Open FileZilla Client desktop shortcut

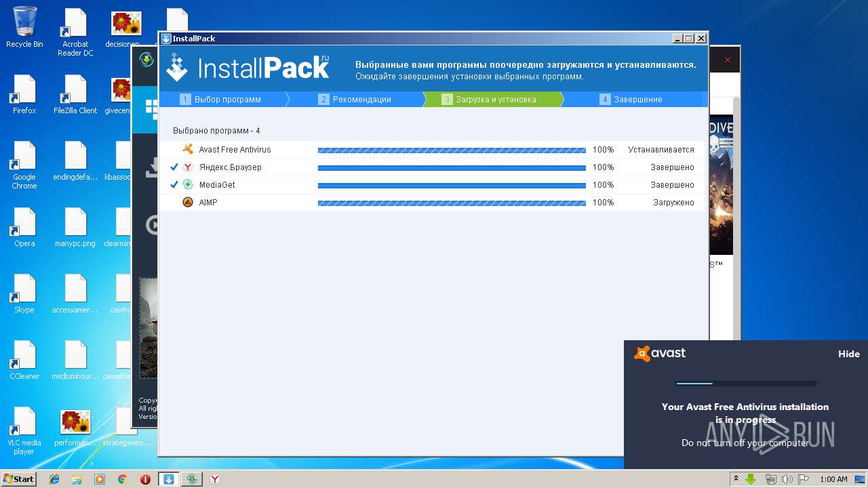pyautogui.click(x=75, y=94)
